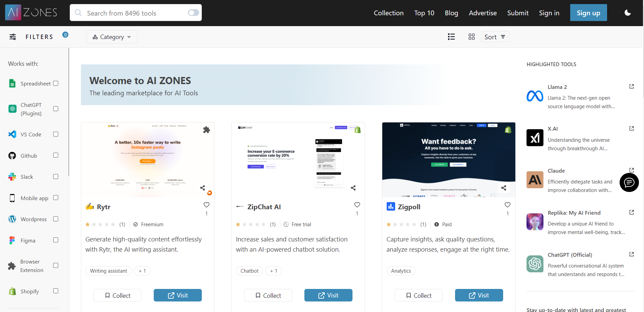
Task: Share the Zigpoll card
Action: pos(504,188)
